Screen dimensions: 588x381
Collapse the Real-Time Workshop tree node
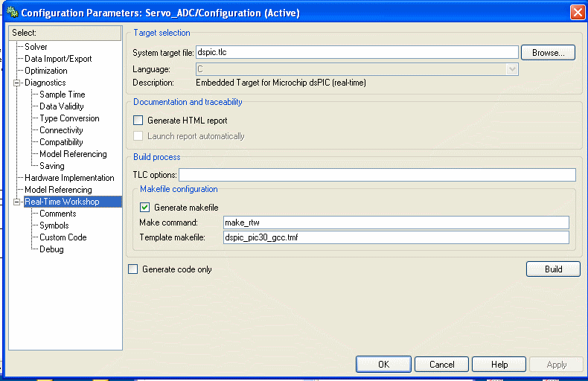[x=16, y=202]
